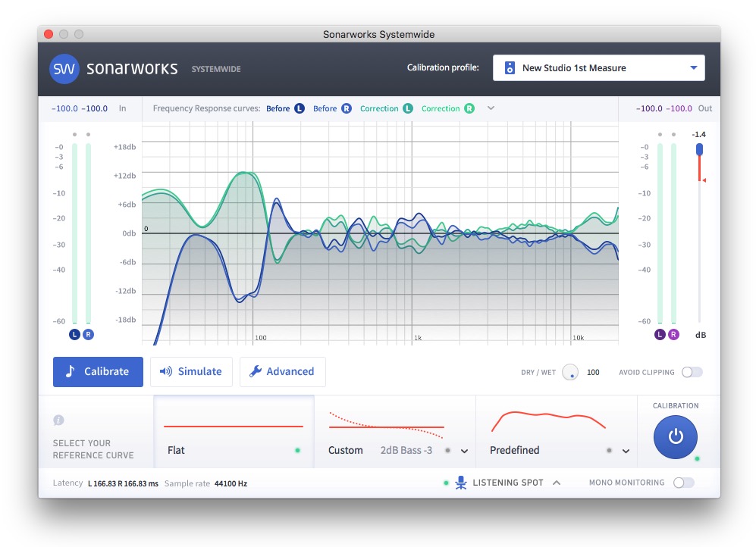Viewport: 756px width, 547px height.
Task: Click the speaker icon on Simulate
Action: click(x=166, y=371)
